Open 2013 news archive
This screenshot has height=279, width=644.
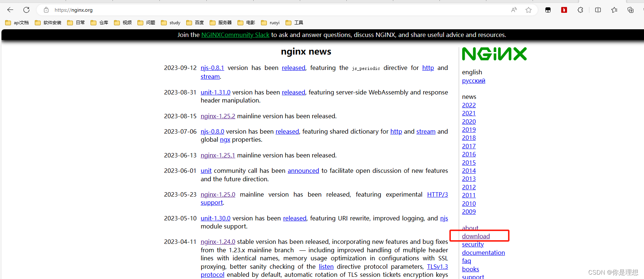[x=469, y=179]
